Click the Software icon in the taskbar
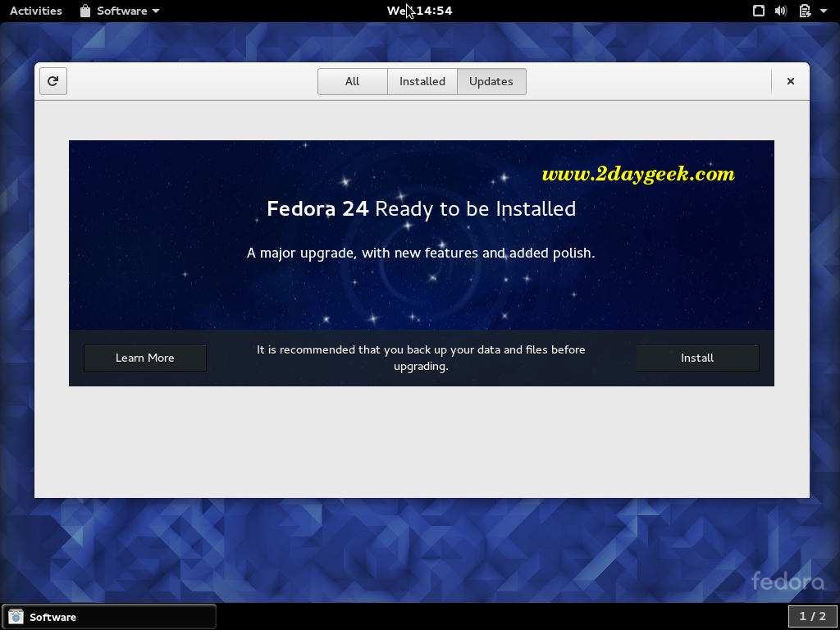This screenshot has width=840, height=630. [x=16, y=617]
